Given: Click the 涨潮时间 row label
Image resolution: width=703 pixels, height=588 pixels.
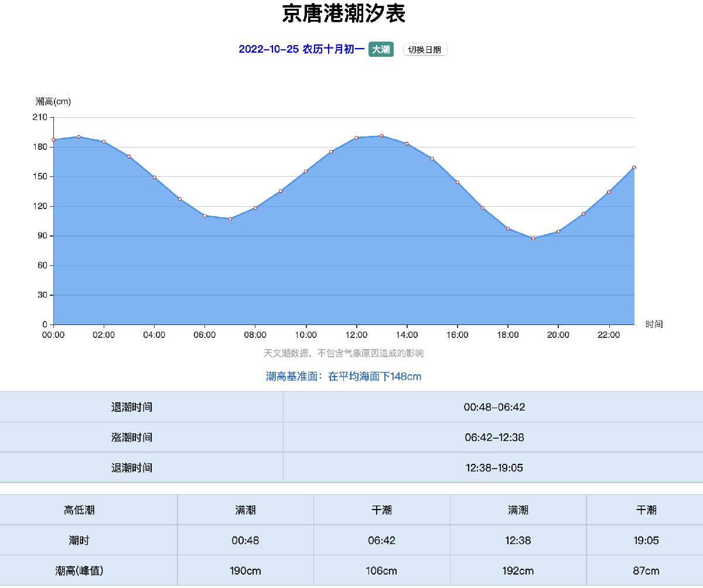Looking at the screenshot, I should click(132, 437).
